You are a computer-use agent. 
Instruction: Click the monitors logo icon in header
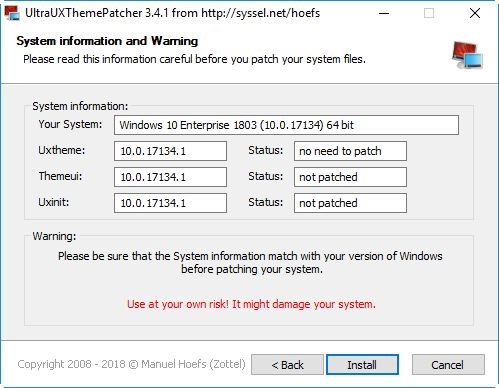coord(467,55)
